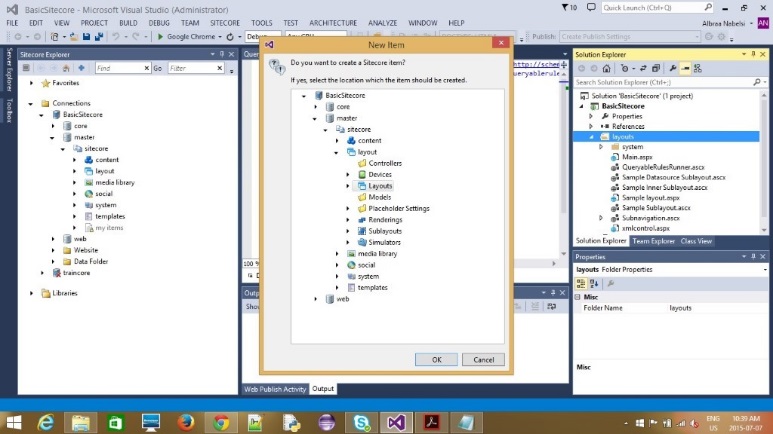773x434 pixels.
Task: Open Firefox from taskbar
Action: (x=185, y=423)
